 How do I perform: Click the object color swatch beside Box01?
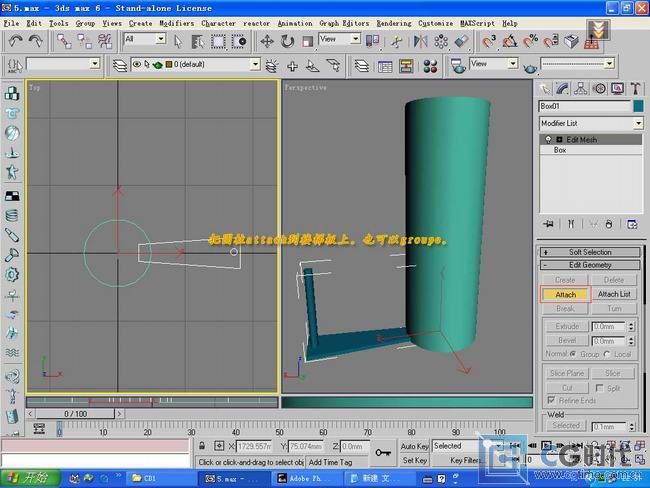638,106
